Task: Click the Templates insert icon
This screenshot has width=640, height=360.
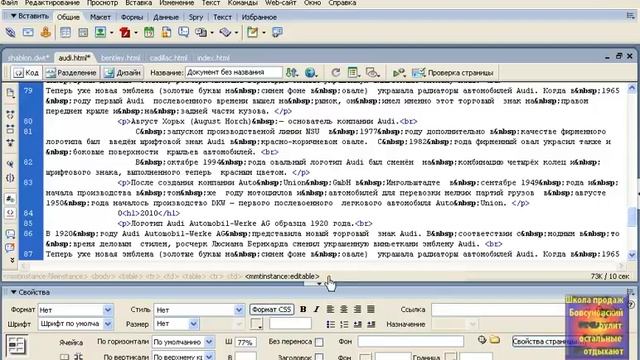Action: [x=253, y=32]
